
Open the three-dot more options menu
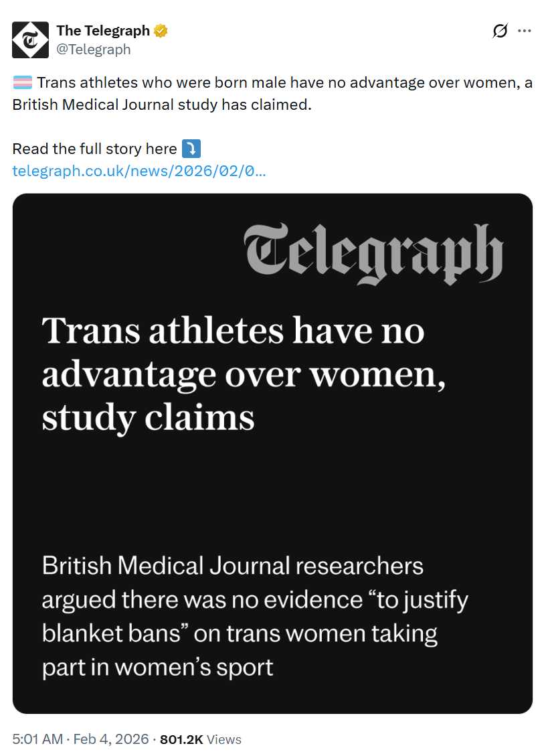(525, 31)
